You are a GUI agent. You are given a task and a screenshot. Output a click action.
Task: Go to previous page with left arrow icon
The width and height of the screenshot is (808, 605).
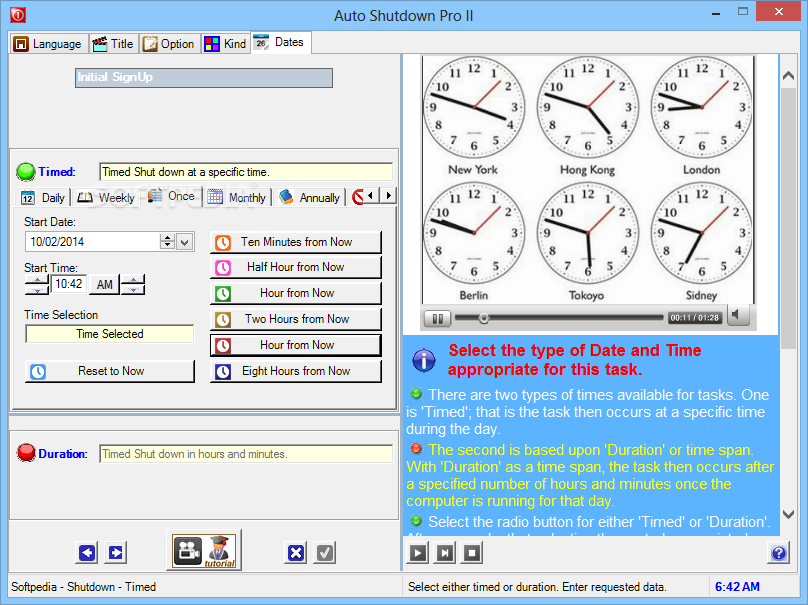point(87,553)
